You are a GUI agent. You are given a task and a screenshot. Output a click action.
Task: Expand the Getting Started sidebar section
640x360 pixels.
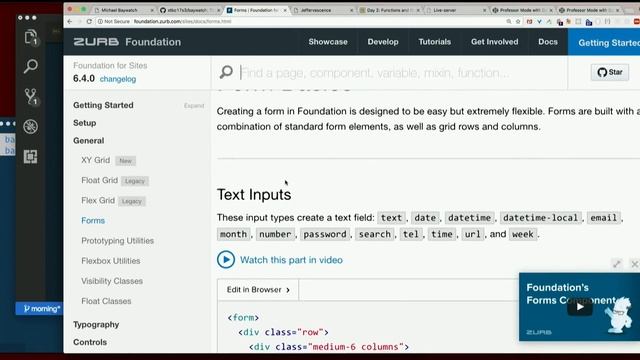[x=194, y=106]
